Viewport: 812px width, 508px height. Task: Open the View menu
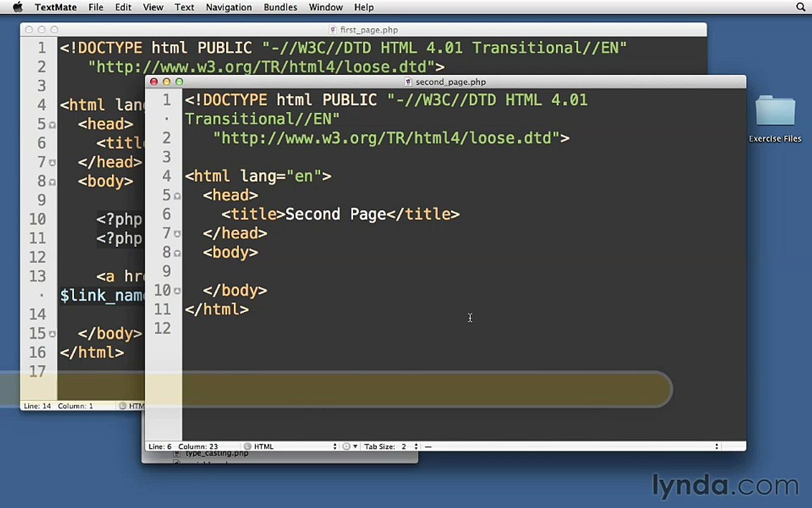[153, 7]
